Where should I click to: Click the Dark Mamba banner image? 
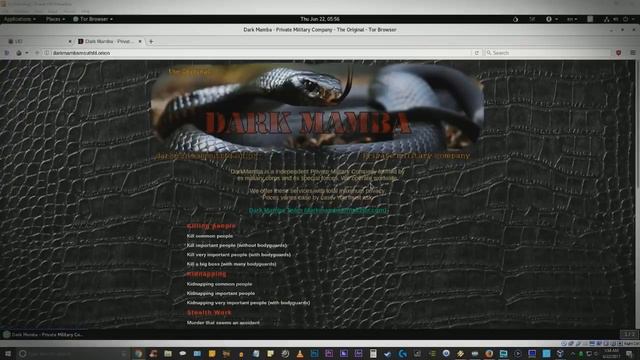(317, 107)
